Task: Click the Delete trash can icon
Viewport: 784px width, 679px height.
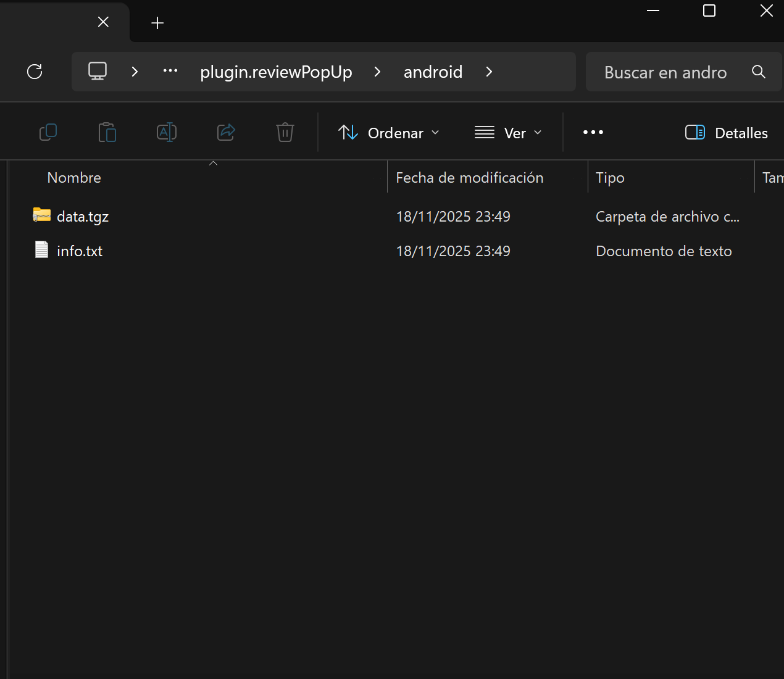Action: tap(285, 132)
